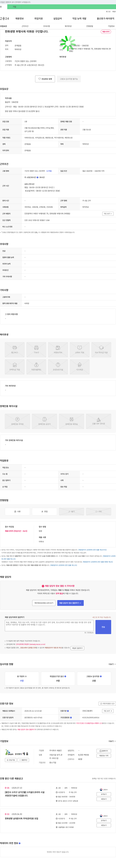This screenshot has width=116, height=868.
Task: Click the 교육비 지원 benefit icon
Action: tap(80, 350)
